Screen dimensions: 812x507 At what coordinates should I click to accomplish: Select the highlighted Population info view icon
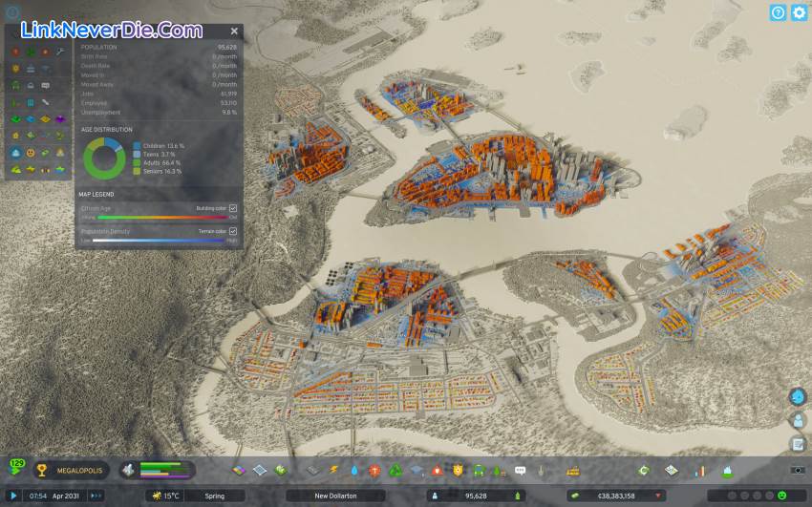[x=16, y=153]
